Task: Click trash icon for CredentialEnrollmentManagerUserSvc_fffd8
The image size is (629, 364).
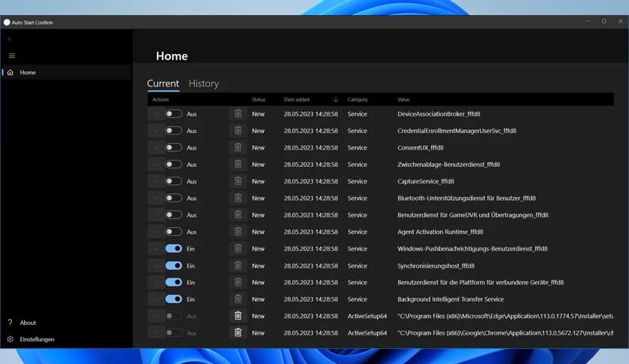Action: point(238,131)
